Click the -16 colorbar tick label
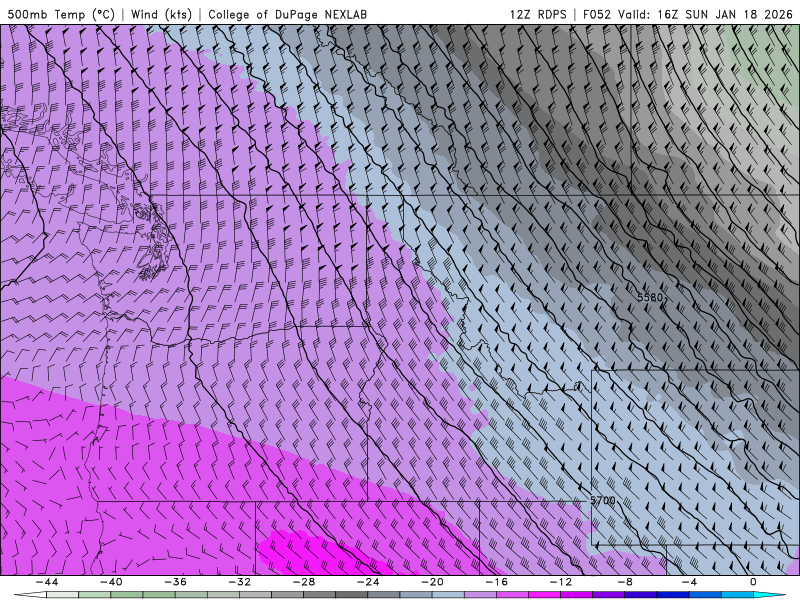Screen dimensions: 800x600 pyautogui.click(x=497, y=582)
